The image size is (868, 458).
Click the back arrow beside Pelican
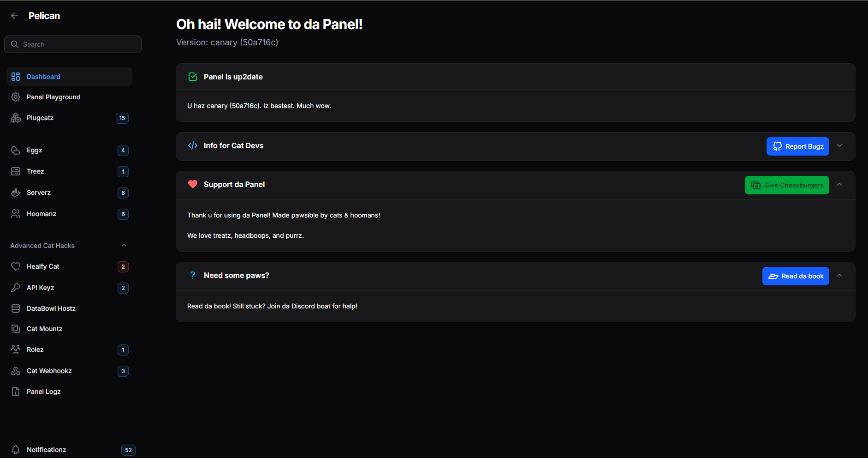[x=15, y=16]
